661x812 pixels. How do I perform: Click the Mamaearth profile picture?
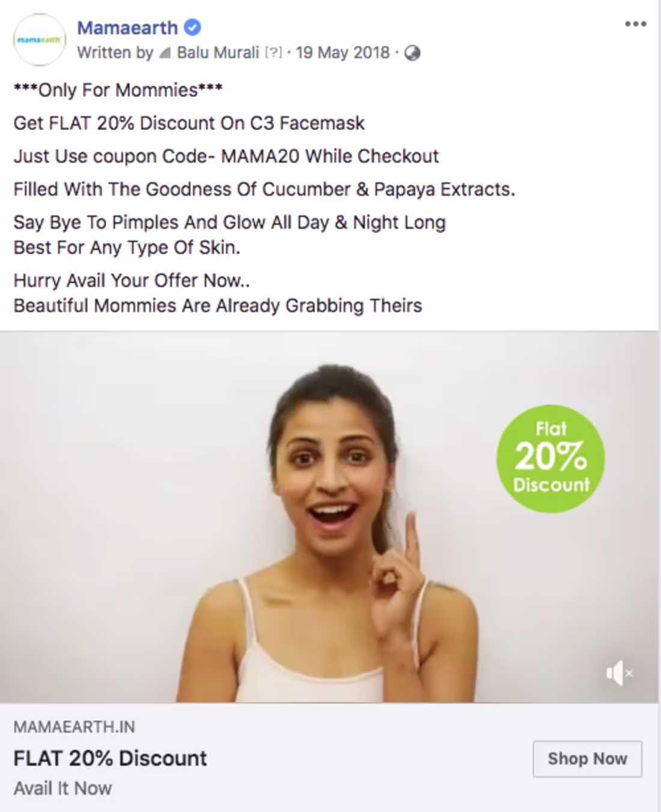(x=39, y=40)
